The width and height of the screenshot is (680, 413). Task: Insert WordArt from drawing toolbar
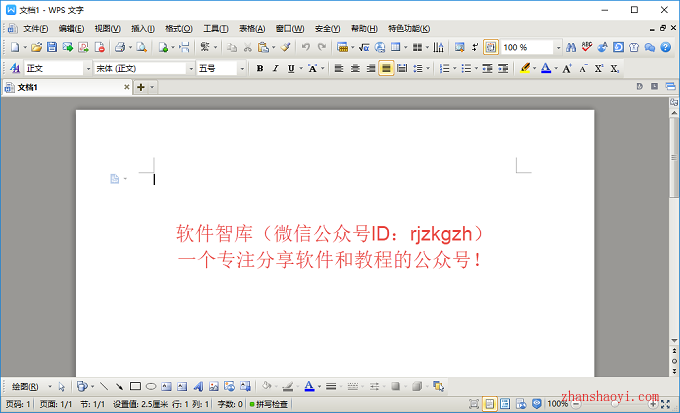[x=198, y=386]
